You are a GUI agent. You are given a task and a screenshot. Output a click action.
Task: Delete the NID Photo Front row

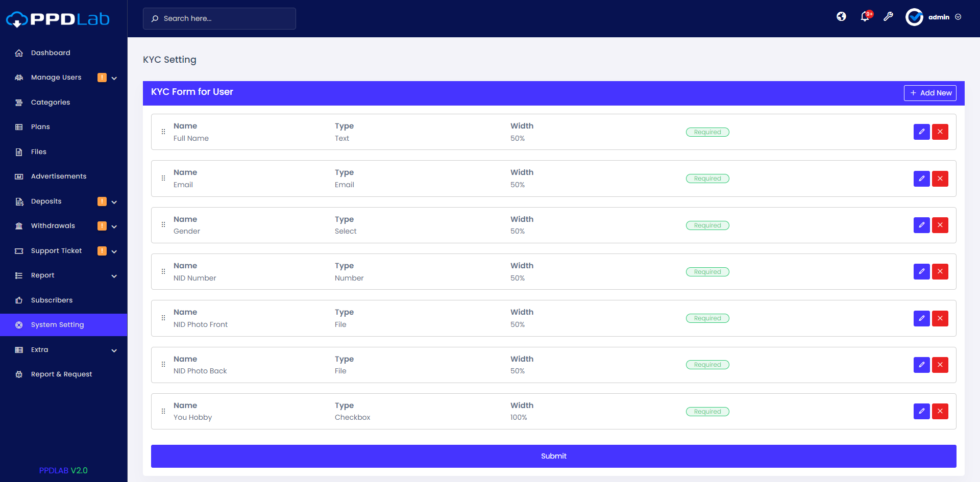pyautogui.click(x=940, y=318)
